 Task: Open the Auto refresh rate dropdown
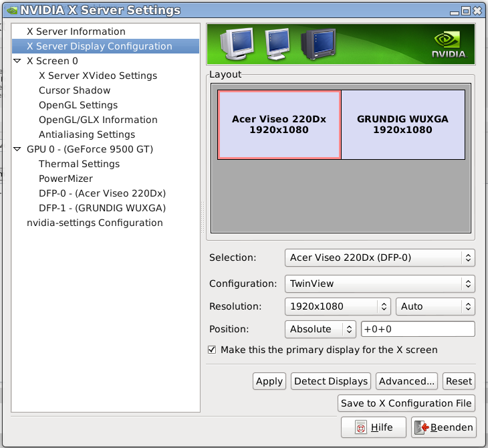pos(435,306)
